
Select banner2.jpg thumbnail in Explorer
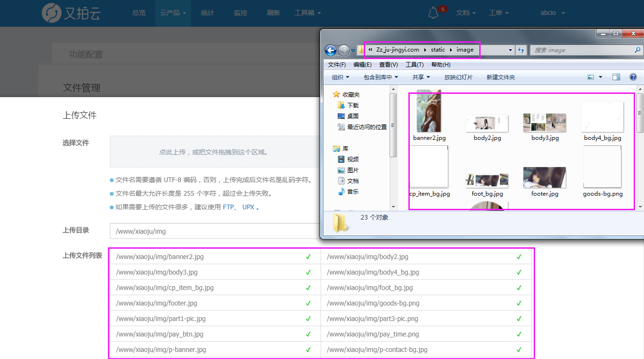click(429, 111)
